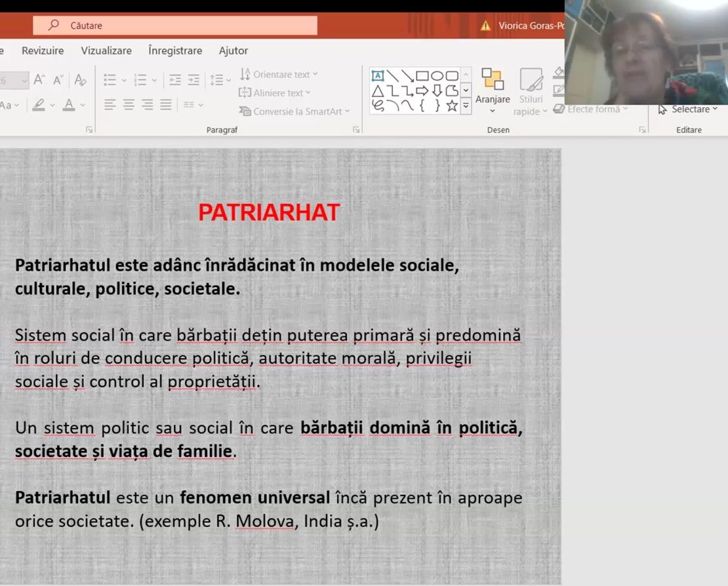Viewport: 728px width, 586px height.
Task: Switch to the Vizualizare tab
Action: 106,50
